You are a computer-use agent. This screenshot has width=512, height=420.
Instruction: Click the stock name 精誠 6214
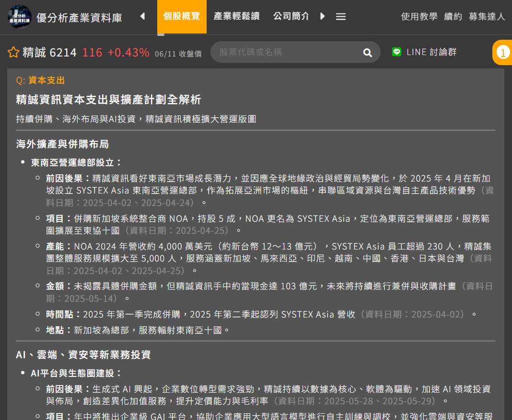point(49,53)
